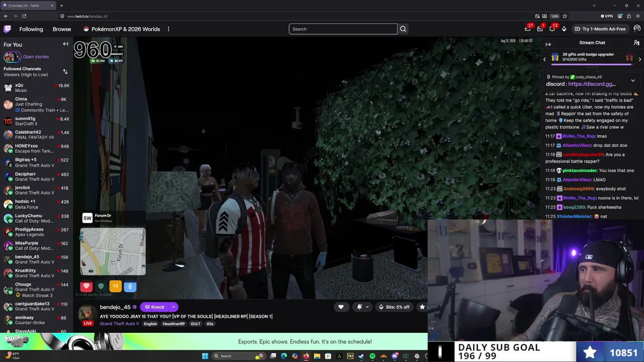Image resolution: width=644 pixels, height=362 pixels.
Task: Show previous gift leaderboard entry
Action: [x=544, y=59]
